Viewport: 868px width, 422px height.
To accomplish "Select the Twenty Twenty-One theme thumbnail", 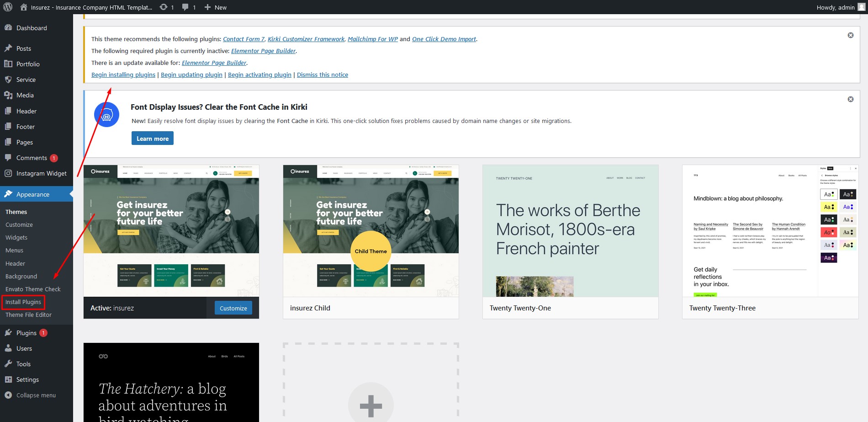I will [x=571, y=231].
